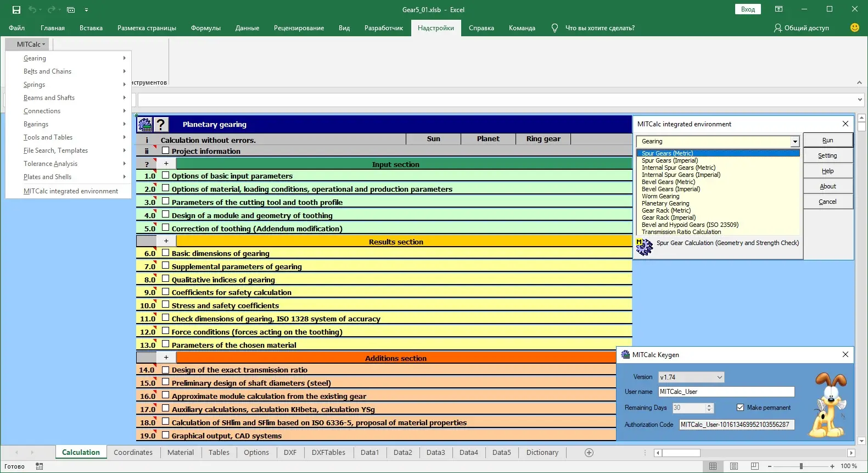This screenshot has width=868, height=473.
Task: Open quick access toolbar customize arrow
Action: 86,10
